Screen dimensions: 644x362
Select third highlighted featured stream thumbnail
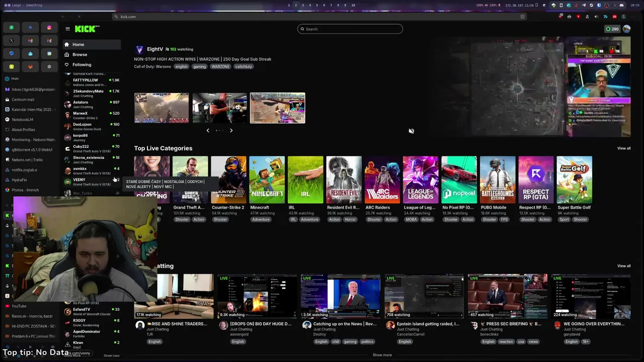click(278, 108)
